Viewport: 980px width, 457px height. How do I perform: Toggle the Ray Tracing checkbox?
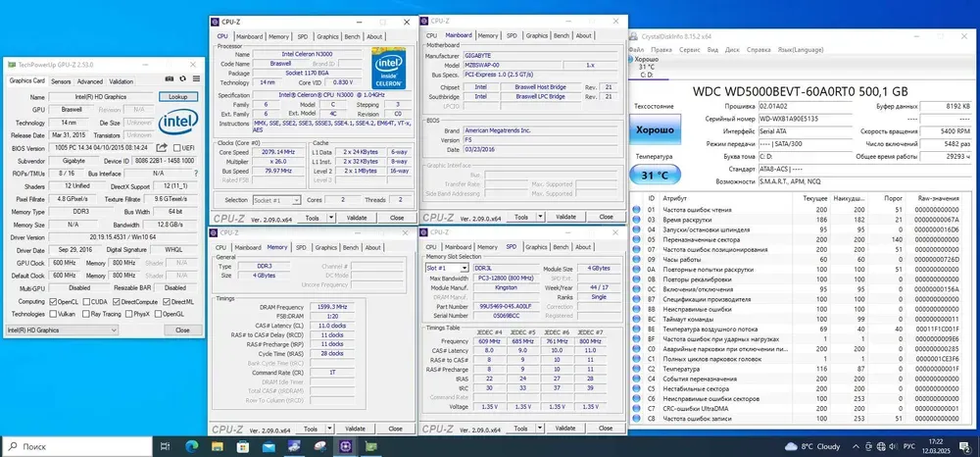(86, 314)
